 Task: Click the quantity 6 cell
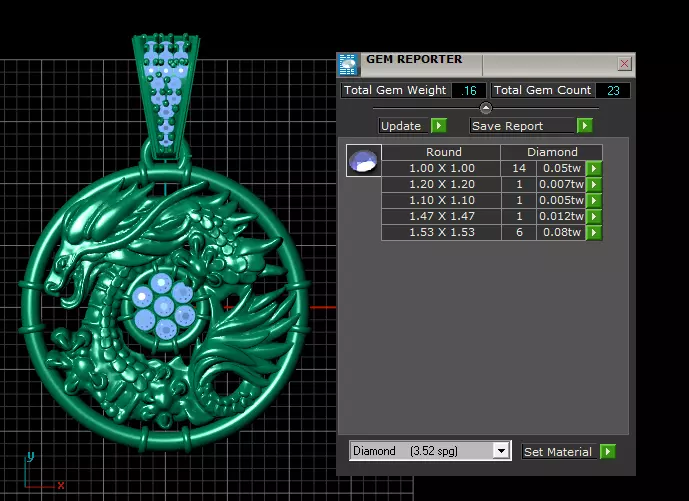(x=519, y=232)
